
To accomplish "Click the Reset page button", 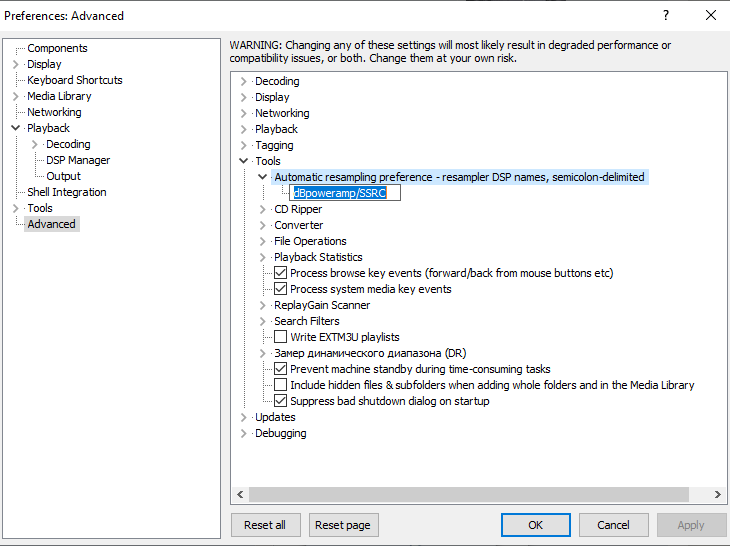I will pos(344,525).
